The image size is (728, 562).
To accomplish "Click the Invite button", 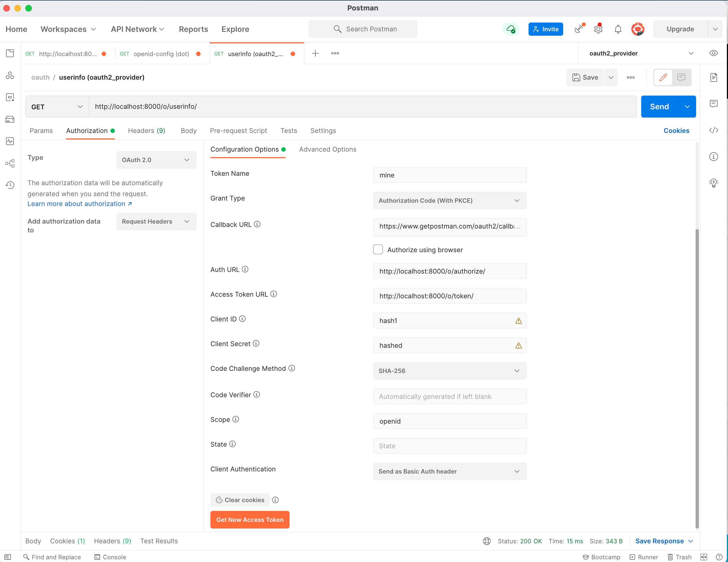I will [x=546, y=29].
